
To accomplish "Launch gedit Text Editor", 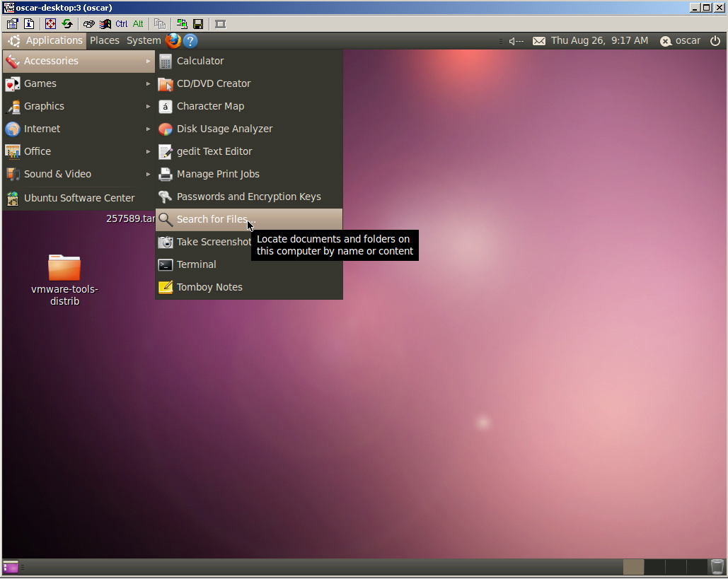I will pyautogui.click(x=249, y=152).
